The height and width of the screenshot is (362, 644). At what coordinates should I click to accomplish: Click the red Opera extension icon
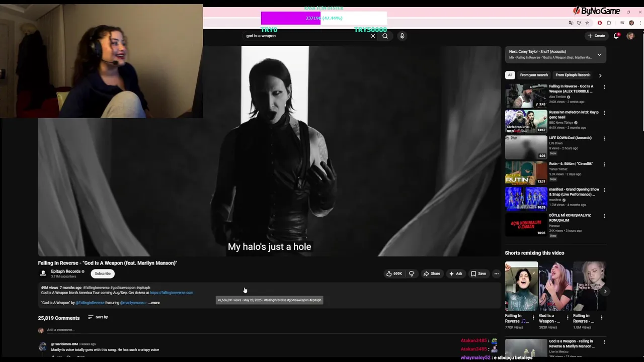tap(599, 23)
